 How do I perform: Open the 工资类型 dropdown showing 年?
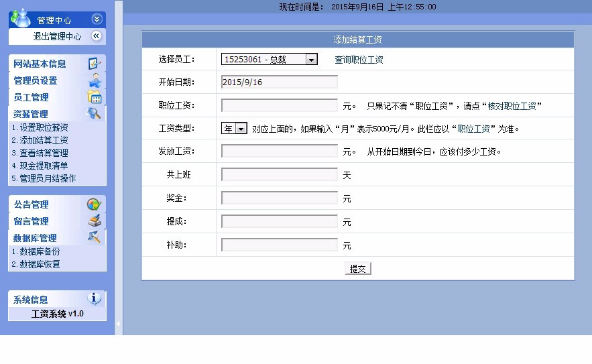(234, 129)
